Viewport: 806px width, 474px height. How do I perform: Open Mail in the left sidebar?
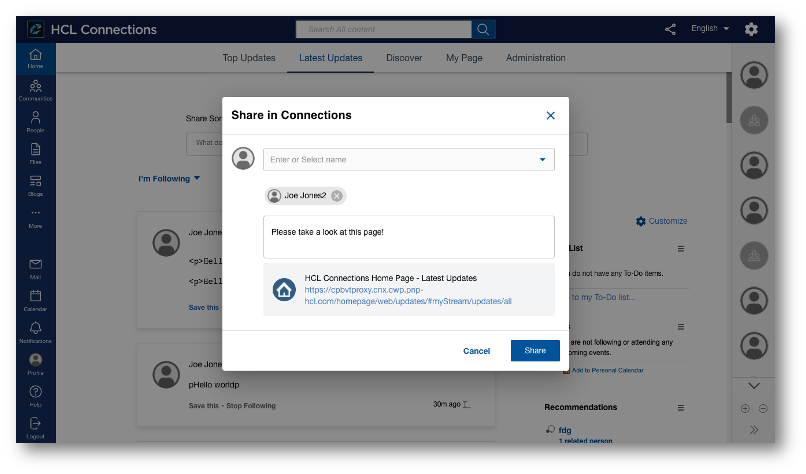click(35, 269)
